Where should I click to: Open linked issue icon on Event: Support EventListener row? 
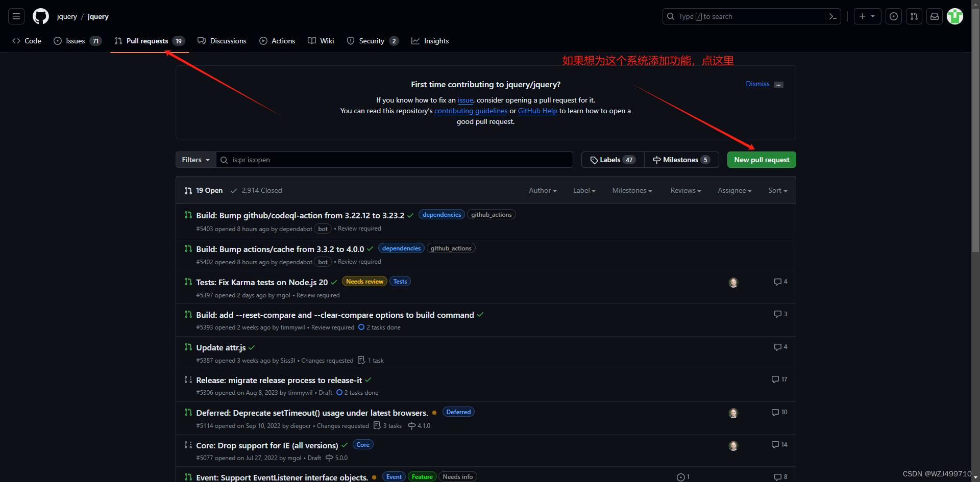[683, 477]
